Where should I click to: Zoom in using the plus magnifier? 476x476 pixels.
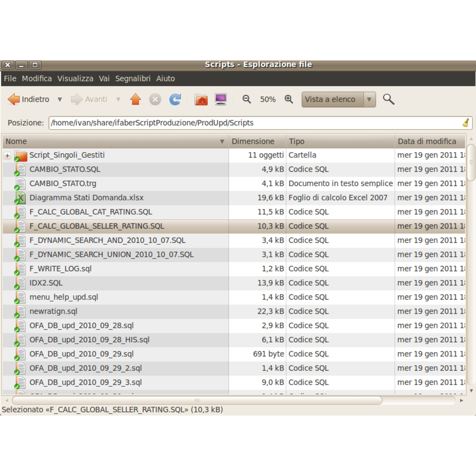click(288, 99)
